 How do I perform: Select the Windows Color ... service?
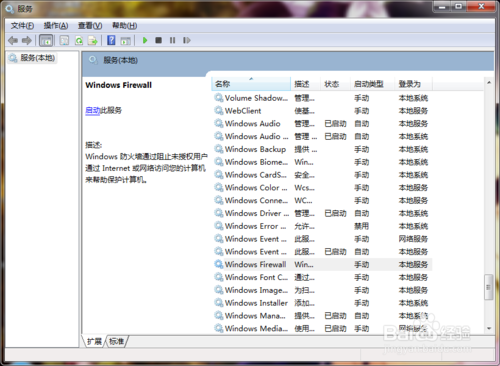click(x=322, y=188)
